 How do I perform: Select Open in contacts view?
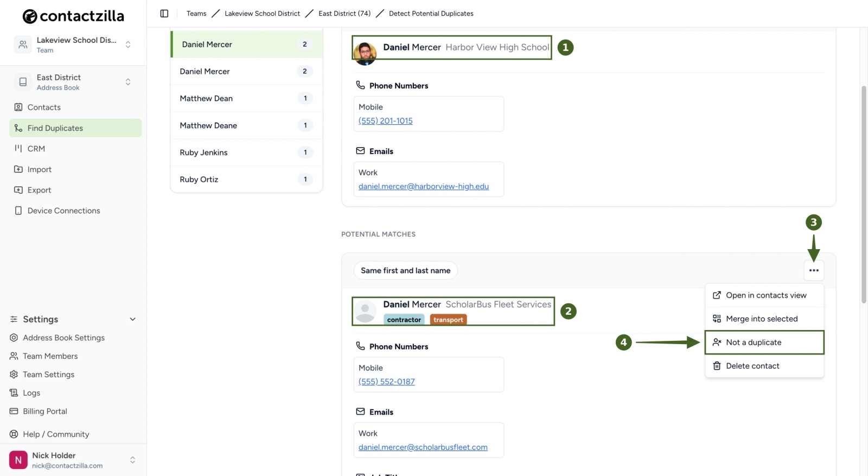click(764, 295)
